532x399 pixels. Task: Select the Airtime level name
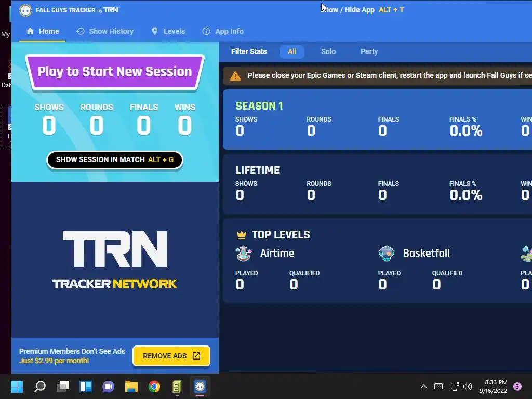point(277,253)
